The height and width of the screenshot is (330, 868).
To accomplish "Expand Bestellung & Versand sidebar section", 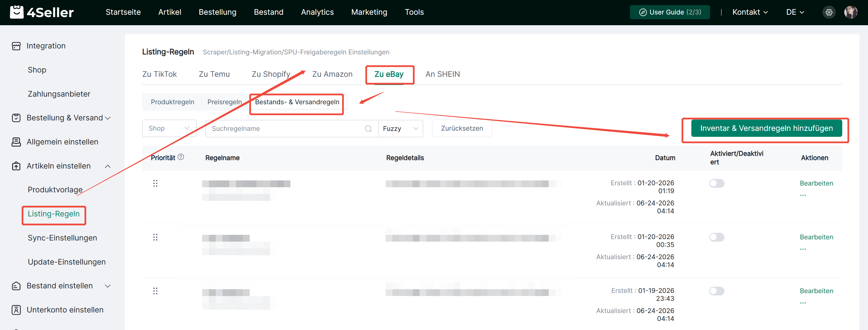I will [x=108, y=118].
